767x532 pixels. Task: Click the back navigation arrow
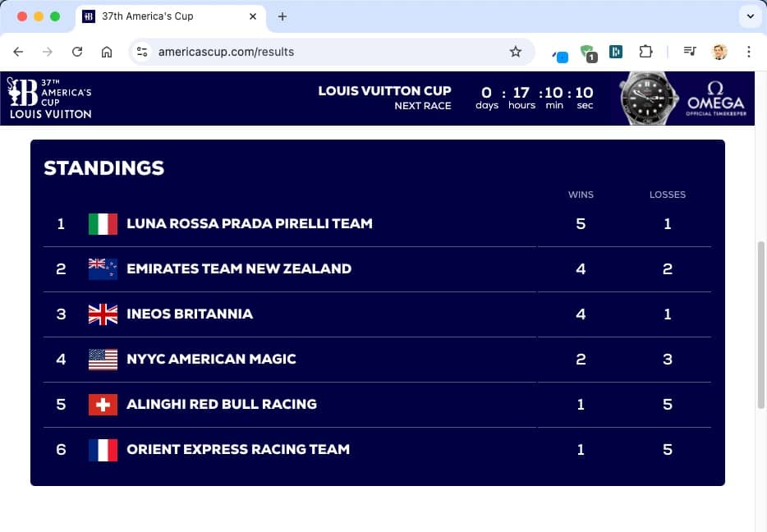point(18,52)
